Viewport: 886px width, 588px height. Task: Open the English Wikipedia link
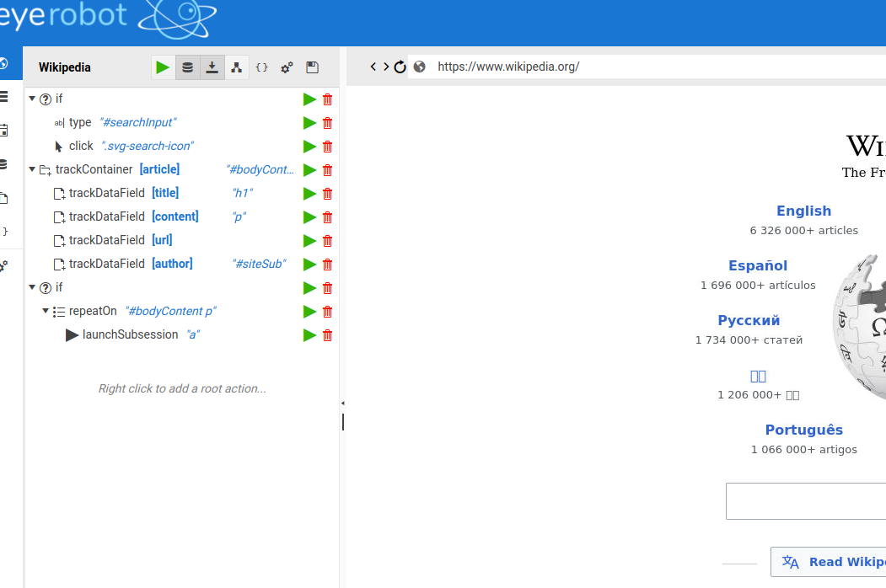click(x=803, y=211)
